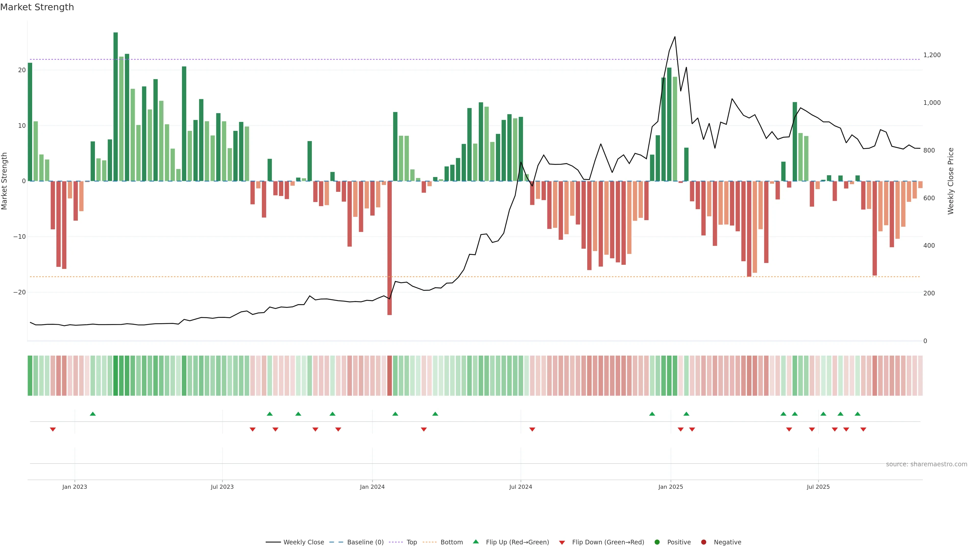Click the last green flip-up triangle marker
980x551 pixels.
click(857, 414)
